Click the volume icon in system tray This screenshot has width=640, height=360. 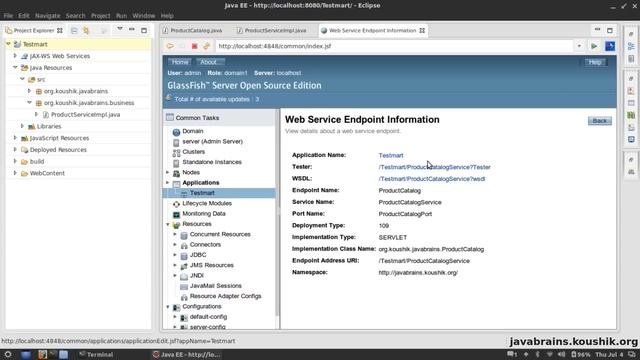pyautogui.click(x=561, y=354)
